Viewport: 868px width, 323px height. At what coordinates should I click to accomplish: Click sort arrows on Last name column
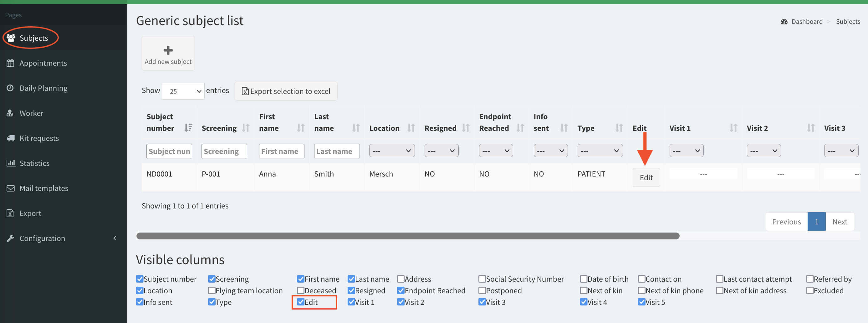[355, 128]
